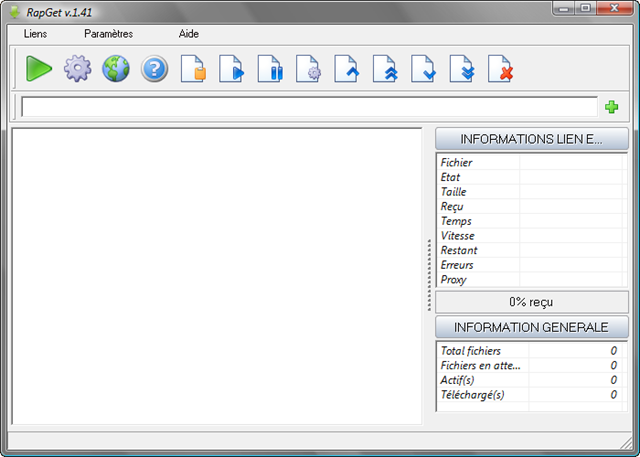
Task: Open help with the question mark icon
Action: 154,69
